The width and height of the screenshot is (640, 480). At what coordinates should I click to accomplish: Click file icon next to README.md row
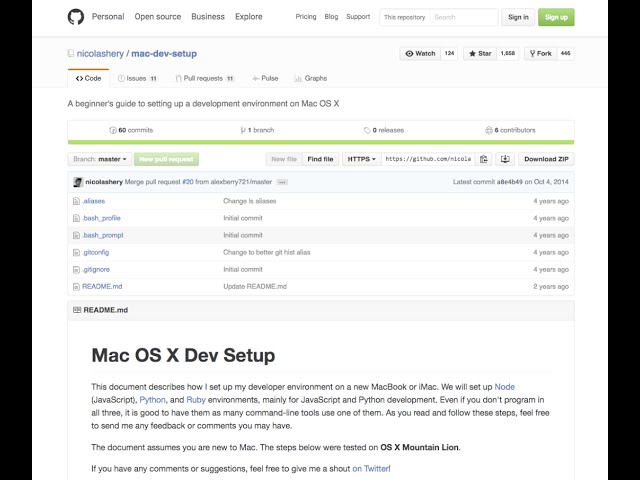(x=76, y=287)
